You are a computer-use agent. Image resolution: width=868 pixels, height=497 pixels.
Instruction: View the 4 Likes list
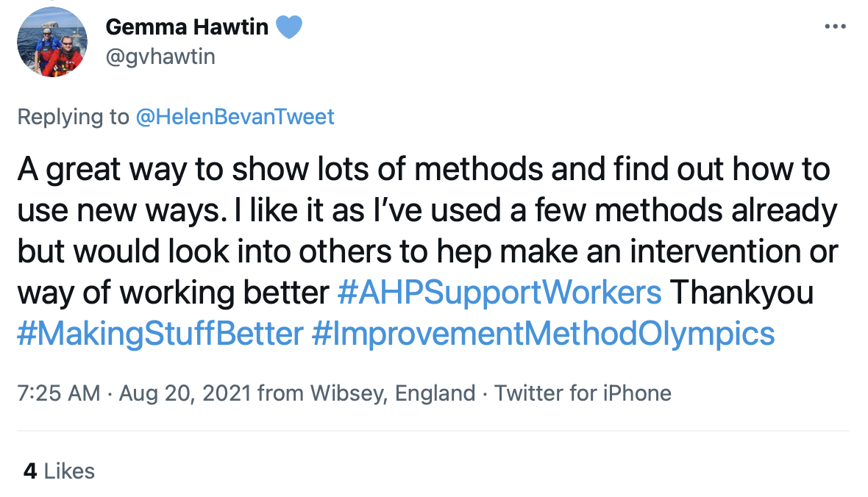coord(60,471)
